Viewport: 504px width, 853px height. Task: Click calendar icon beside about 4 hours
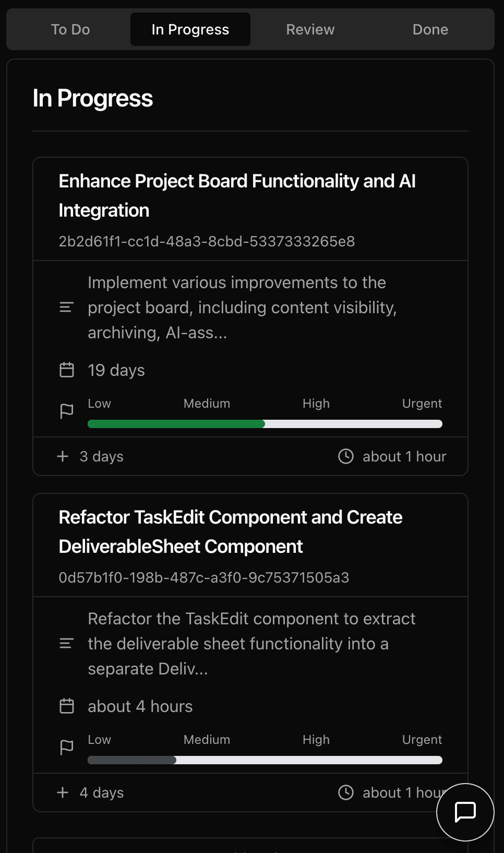(67, 706)
